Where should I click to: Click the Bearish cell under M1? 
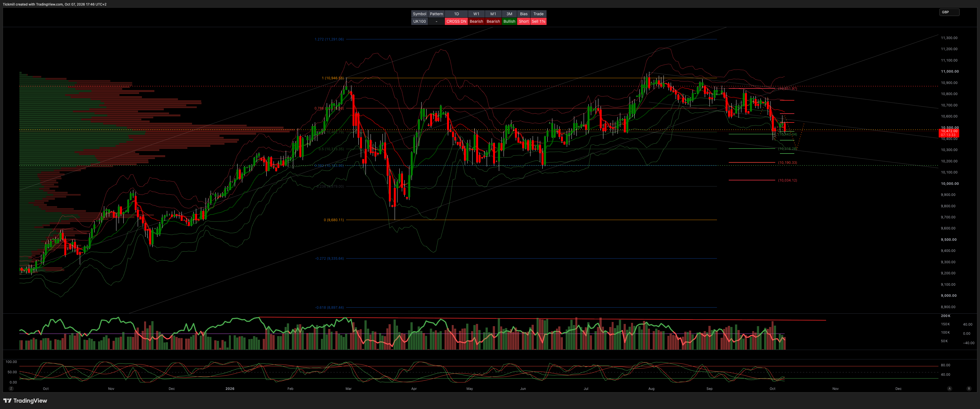click(493, 21)
